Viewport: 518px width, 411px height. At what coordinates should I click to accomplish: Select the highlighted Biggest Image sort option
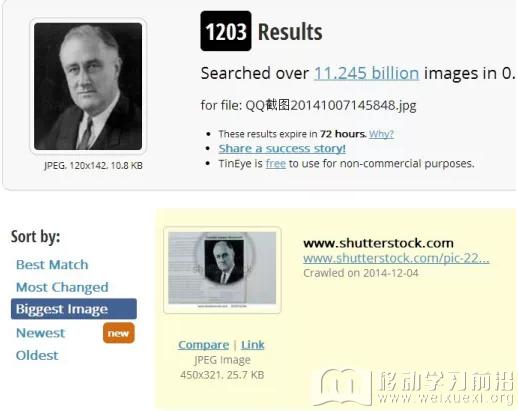74,309
